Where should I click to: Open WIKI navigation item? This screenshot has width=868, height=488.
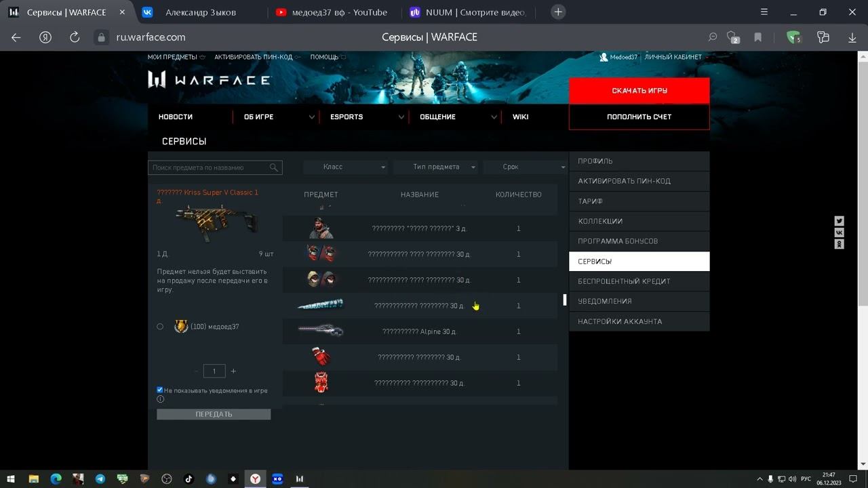[521, 117]
